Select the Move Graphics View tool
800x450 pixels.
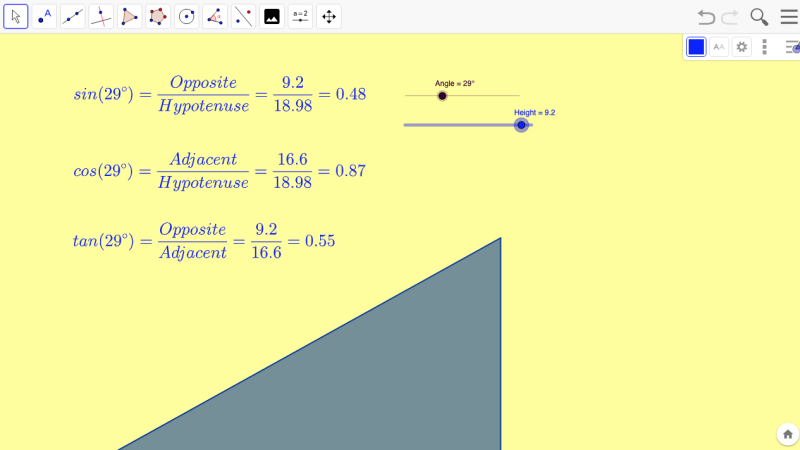click(329, 17)
